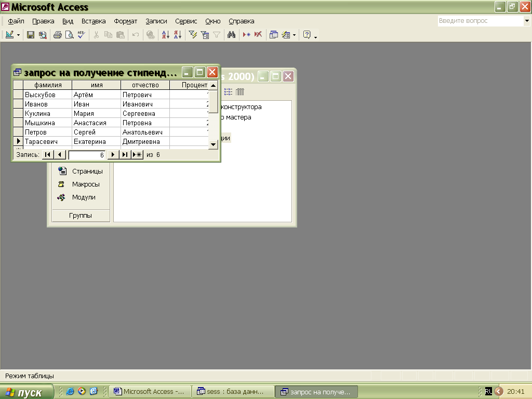The width and height of the screenshot is (532, 399).
Task: Open the Справка menu
Action: pyautogui.click(x=241, y=21)
